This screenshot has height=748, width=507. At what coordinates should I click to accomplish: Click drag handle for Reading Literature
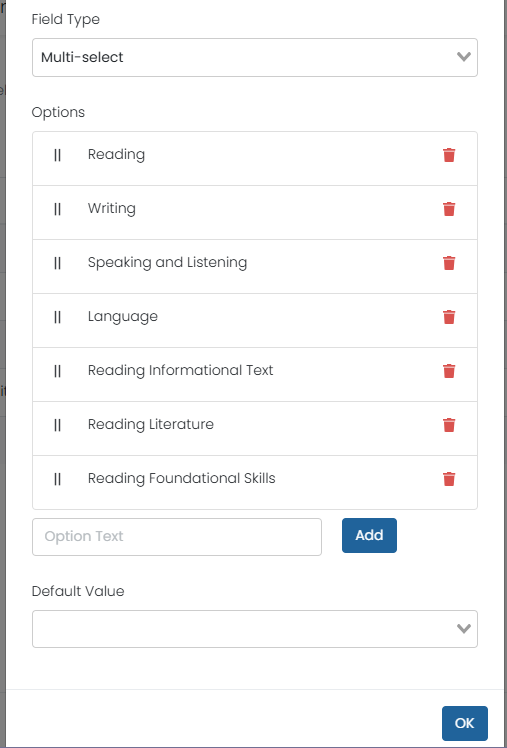click(x=57, y=425)
